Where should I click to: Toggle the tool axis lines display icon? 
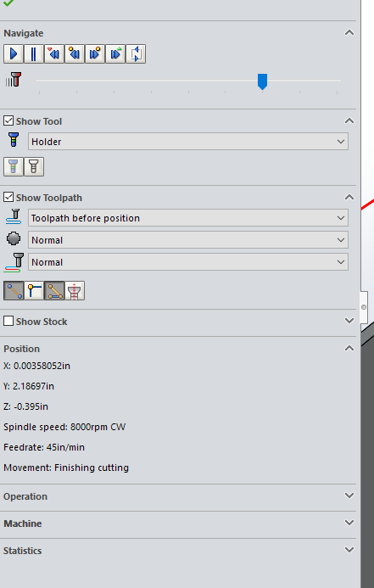[x=75, y=291]
